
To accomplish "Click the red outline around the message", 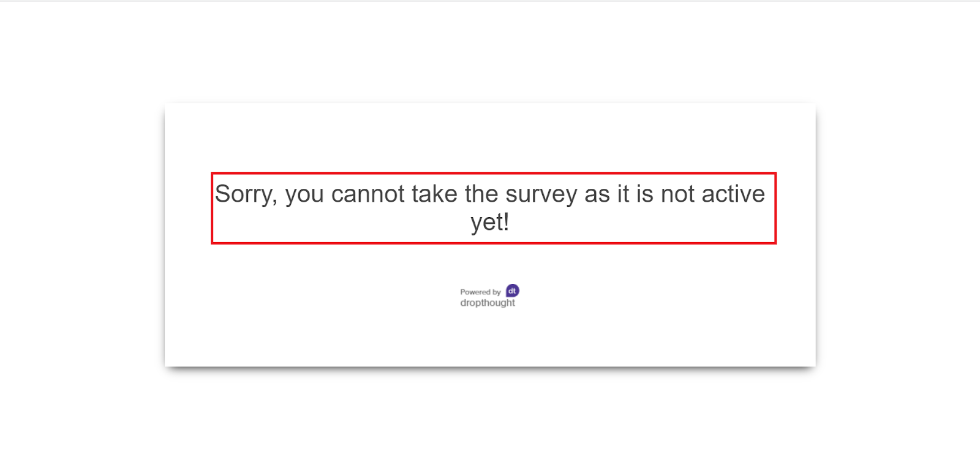I will pyautogui.click(x=212, y=208).
